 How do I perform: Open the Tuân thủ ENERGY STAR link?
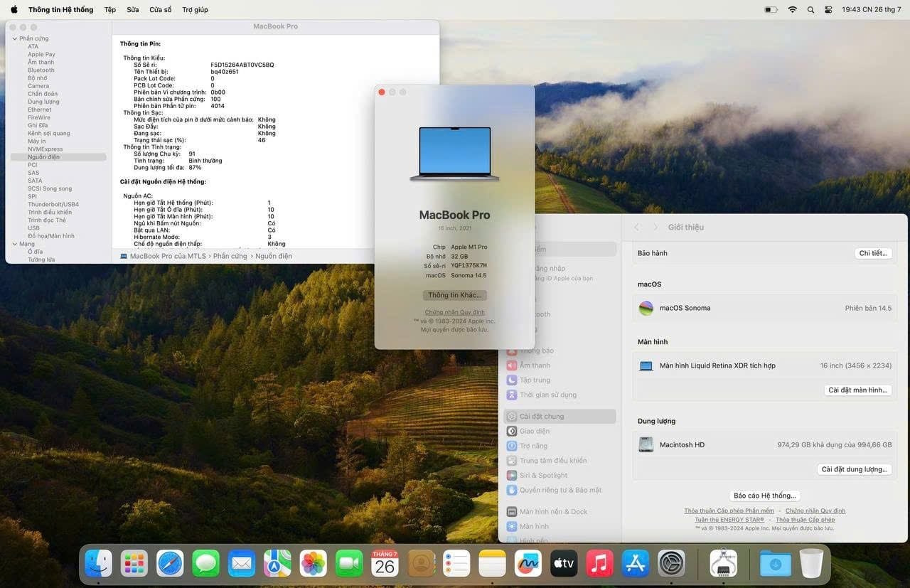729,520
